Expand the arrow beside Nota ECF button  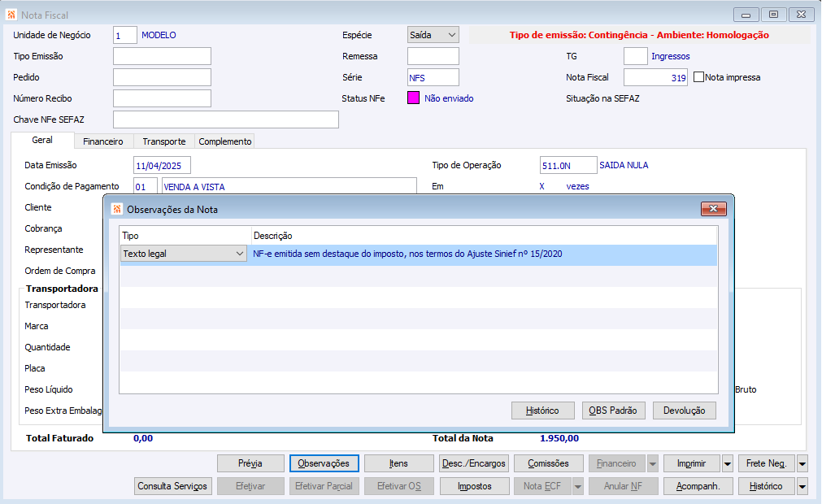[578, 486]
